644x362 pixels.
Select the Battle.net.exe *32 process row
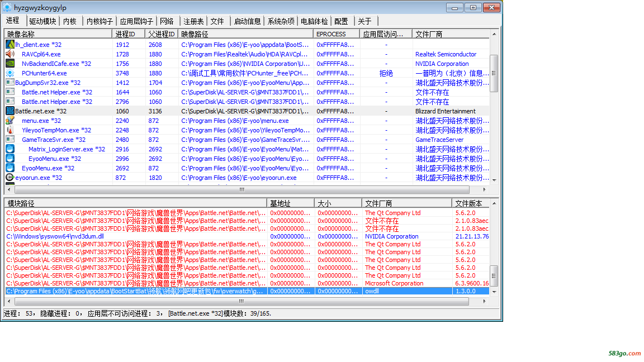(x=247, y=111)
